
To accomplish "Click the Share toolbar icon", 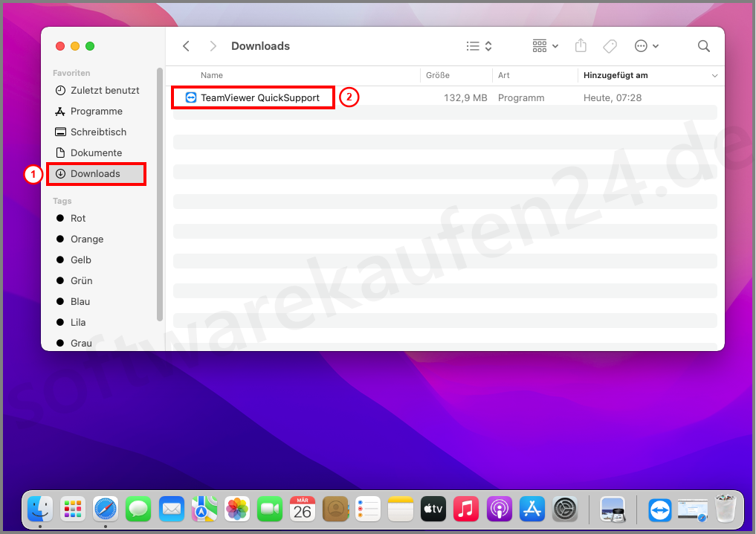I will [581, 46].
